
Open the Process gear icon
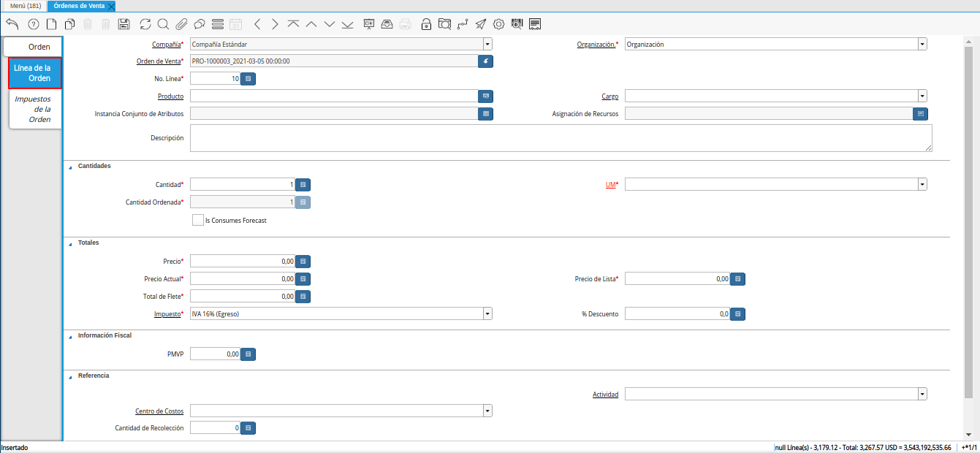click(498, 24)
